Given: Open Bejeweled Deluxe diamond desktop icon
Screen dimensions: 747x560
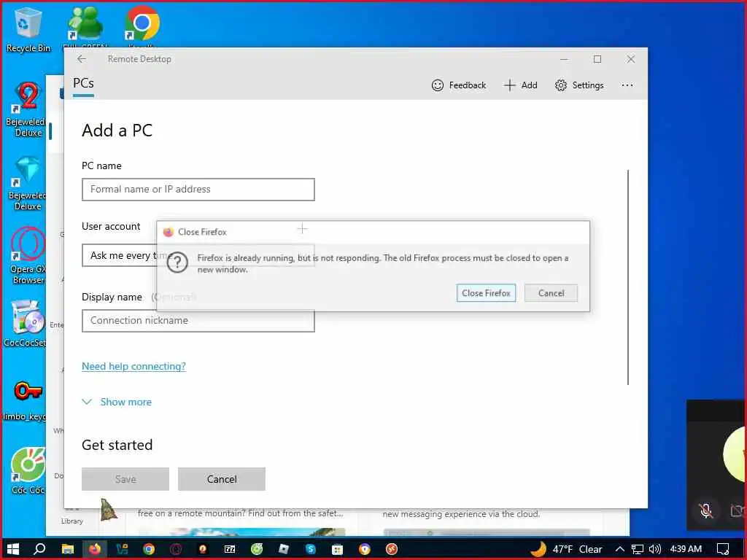Looking at the screenshot, I should coord(26,183).
